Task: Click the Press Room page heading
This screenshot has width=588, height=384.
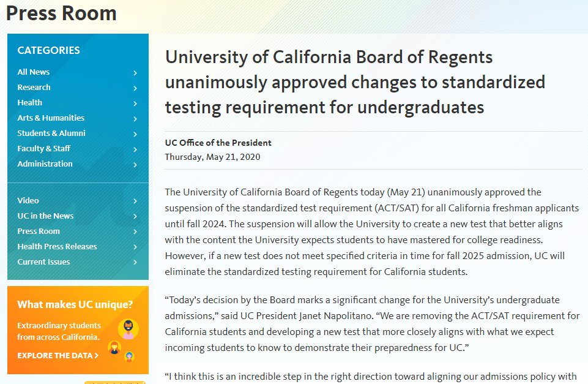Action: click(x=61, y=13)
